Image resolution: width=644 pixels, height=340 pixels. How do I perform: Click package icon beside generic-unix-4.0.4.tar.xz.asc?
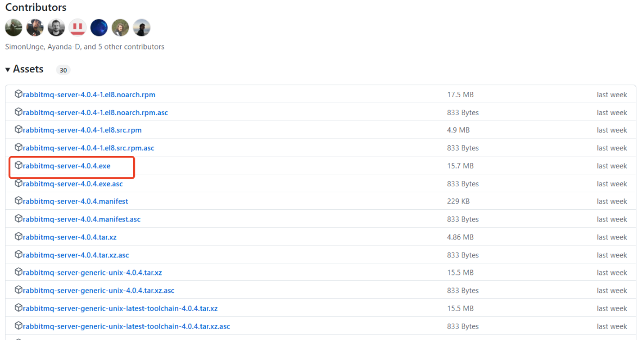(x=18, y=290)
